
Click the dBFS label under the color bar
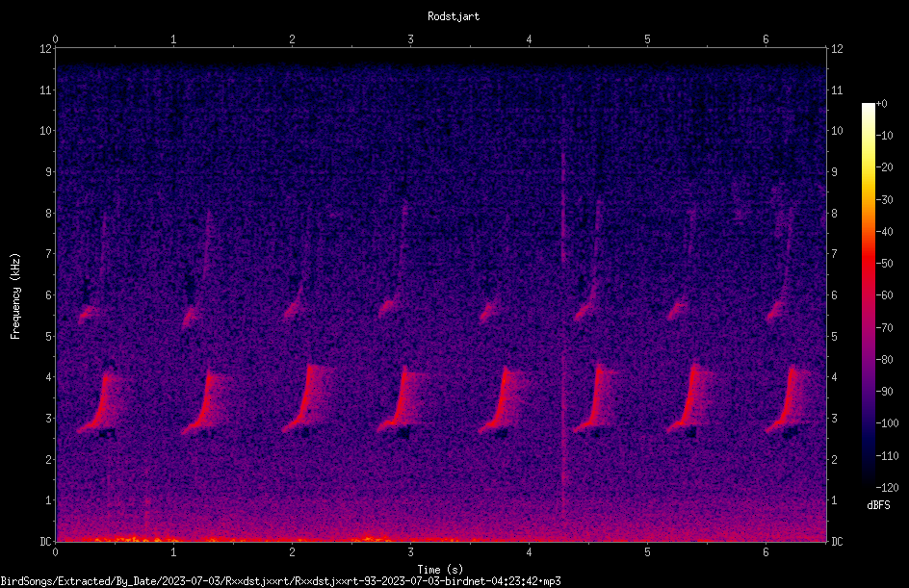pos(878,505)
